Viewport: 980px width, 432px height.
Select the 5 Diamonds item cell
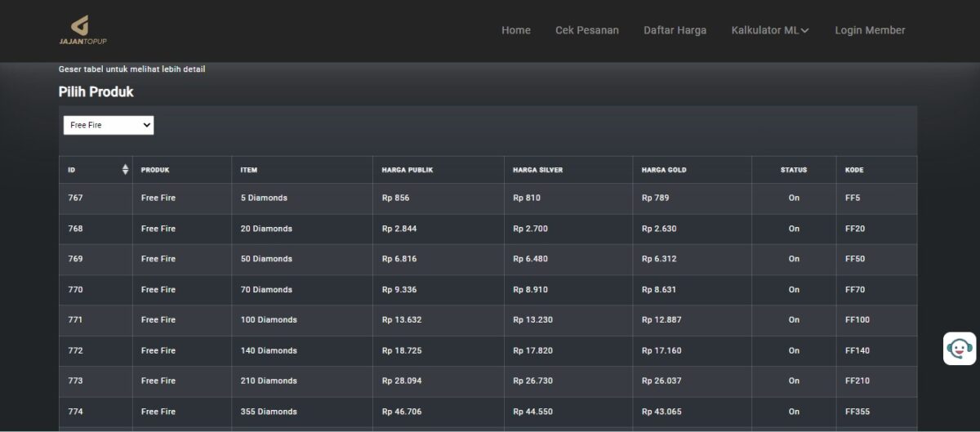264,198
